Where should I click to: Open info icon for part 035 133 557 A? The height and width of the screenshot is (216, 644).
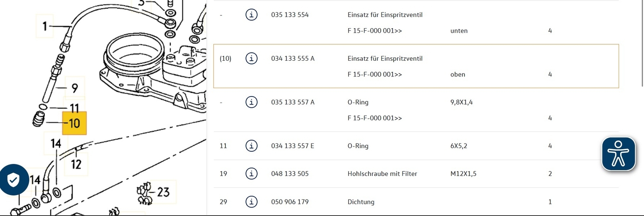point(252,102)
